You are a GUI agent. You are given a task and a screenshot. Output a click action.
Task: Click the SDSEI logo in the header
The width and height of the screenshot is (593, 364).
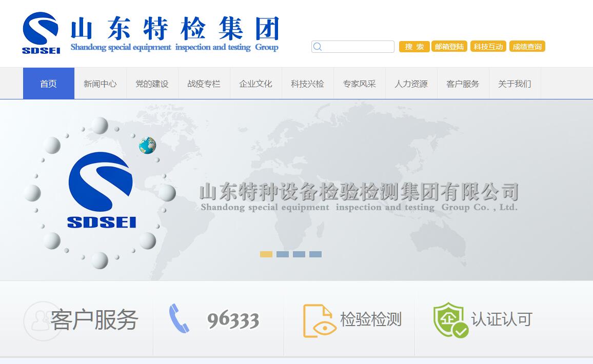[41, 33]
